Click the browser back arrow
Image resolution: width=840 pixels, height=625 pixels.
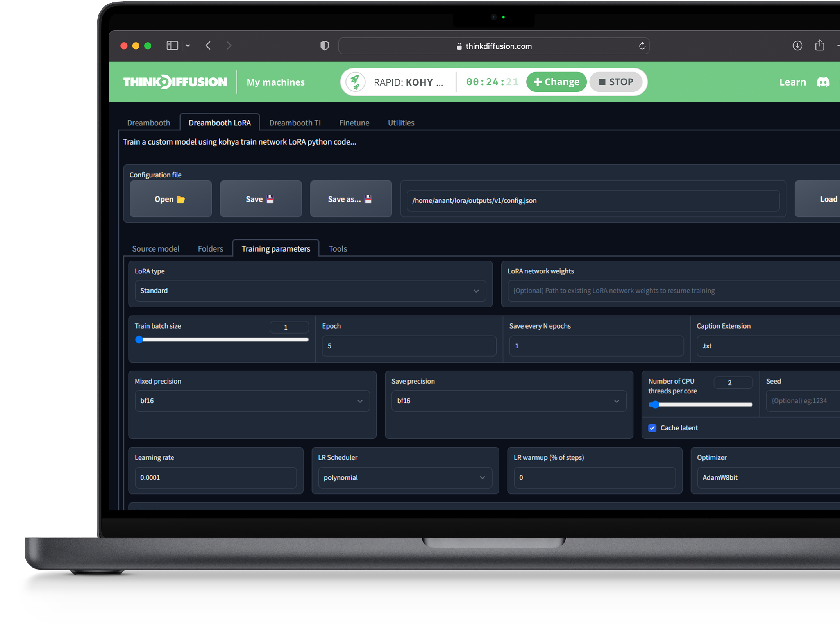(208, 46)
